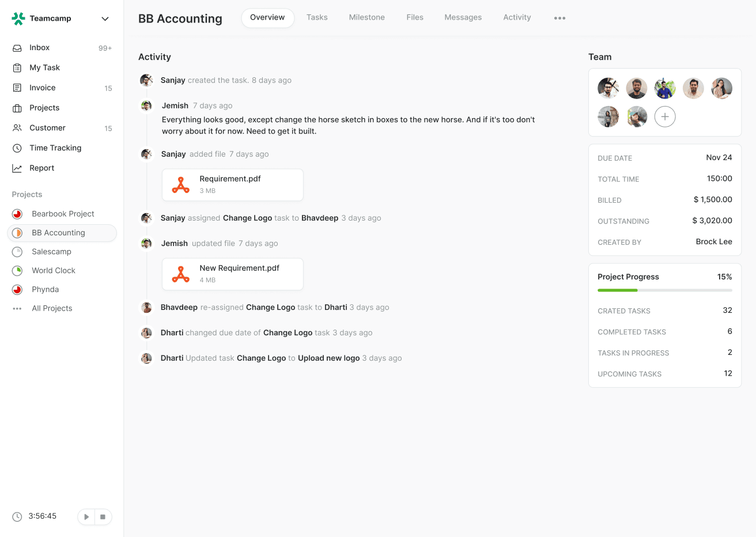Image resolution: width=756 pixels, height=537 pixels.
Task: Add a team member with the plus button
Action: click(665, 116)
